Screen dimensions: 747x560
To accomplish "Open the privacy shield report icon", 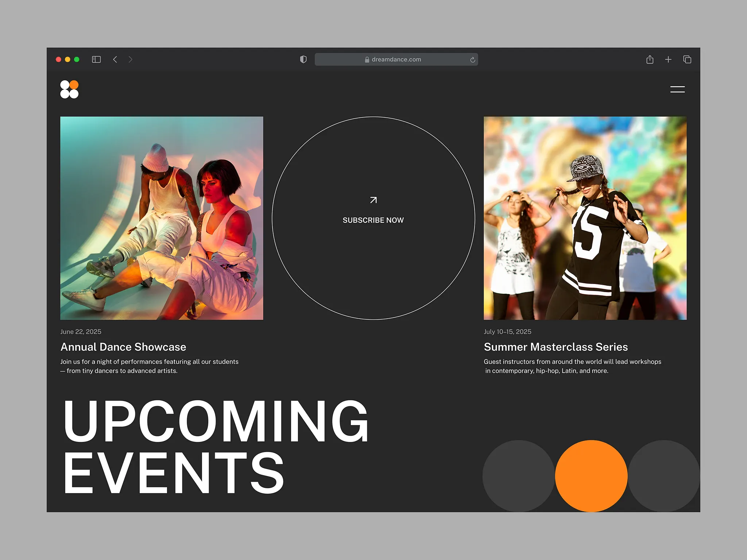I will click(303, 59).
